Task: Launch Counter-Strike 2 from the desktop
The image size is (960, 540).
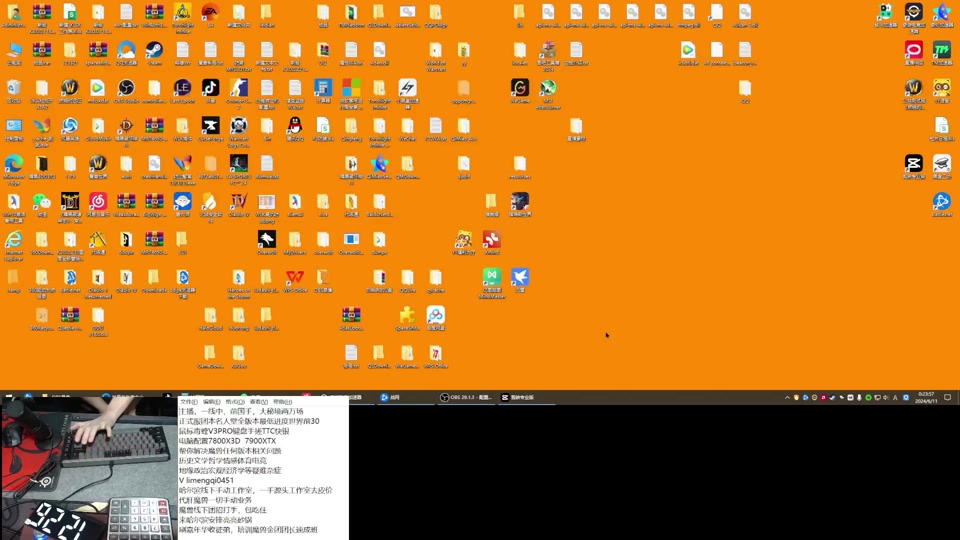Action: click(x=239, y=88)
